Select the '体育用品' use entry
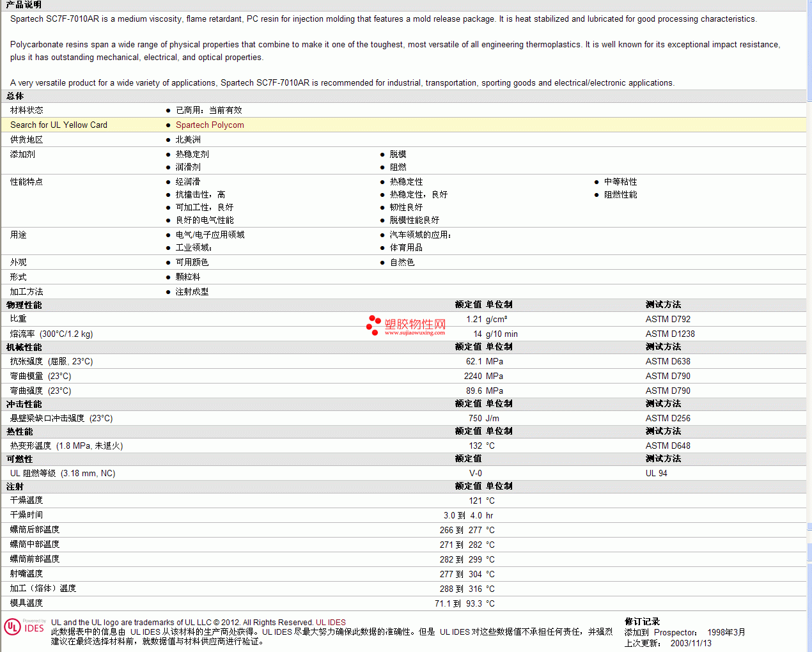Viewport: 812px width, 652px height. [x=406, y=247]
